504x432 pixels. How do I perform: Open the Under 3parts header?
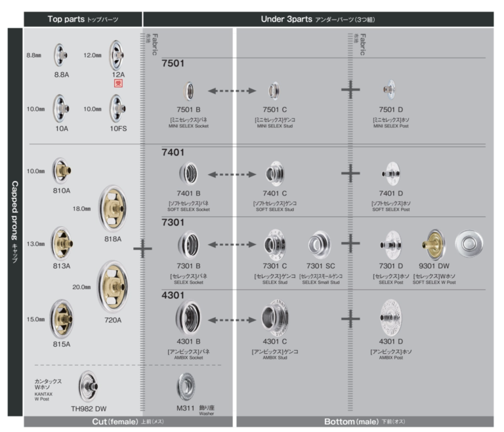pos(318,19)
